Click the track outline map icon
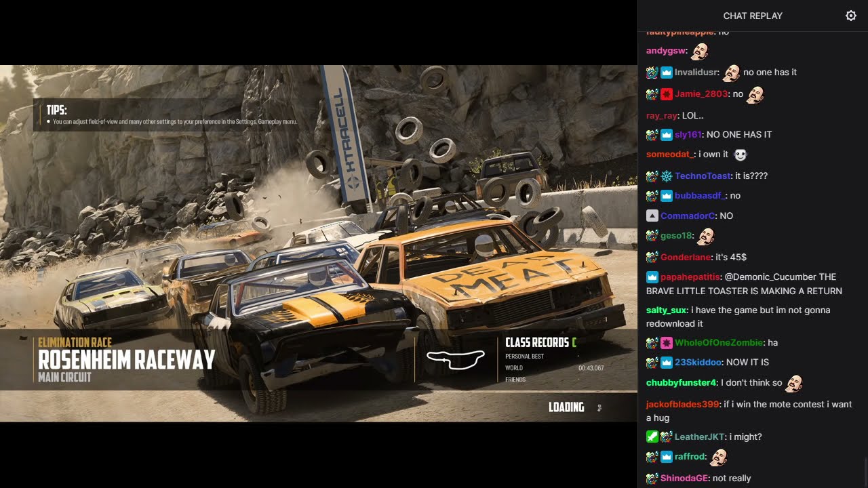Viewport: 868px width, 488px height. click(x=455, y=359)
